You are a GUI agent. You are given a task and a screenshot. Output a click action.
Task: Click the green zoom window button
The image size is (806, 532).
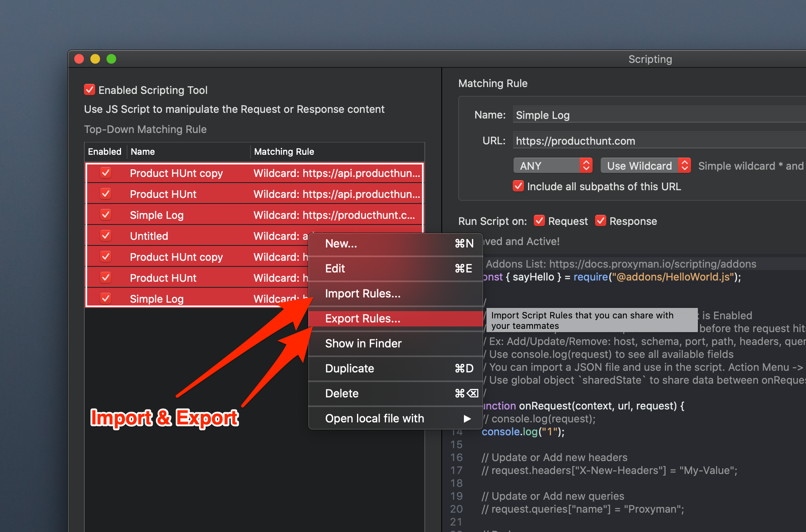pyautogui.click(x=111, y=59)
